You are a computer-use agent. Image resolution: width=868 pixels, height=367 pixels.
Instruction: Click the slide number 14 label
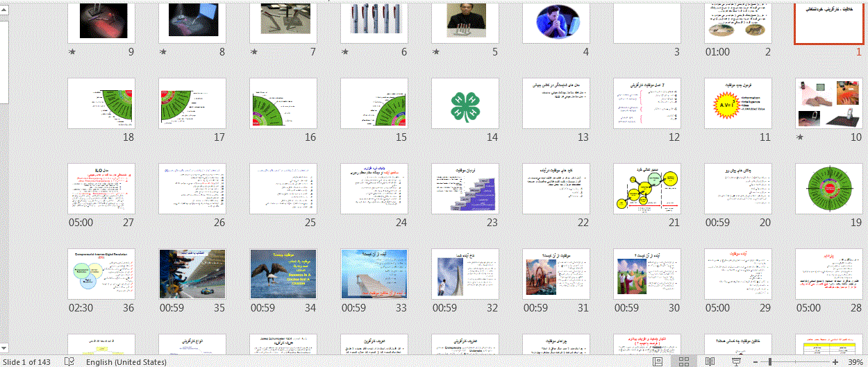tap(492, 137)
